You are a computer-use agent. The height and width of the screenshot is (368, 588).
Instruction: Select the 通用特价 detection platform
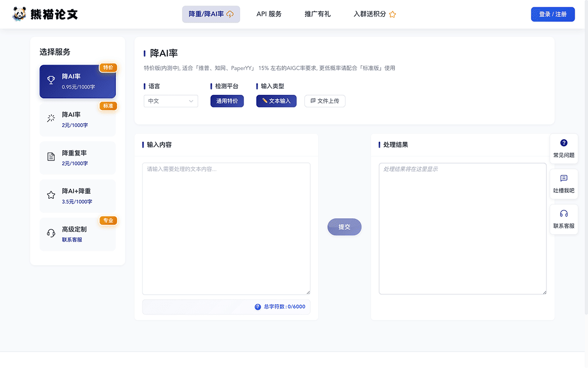click(227, 101)
